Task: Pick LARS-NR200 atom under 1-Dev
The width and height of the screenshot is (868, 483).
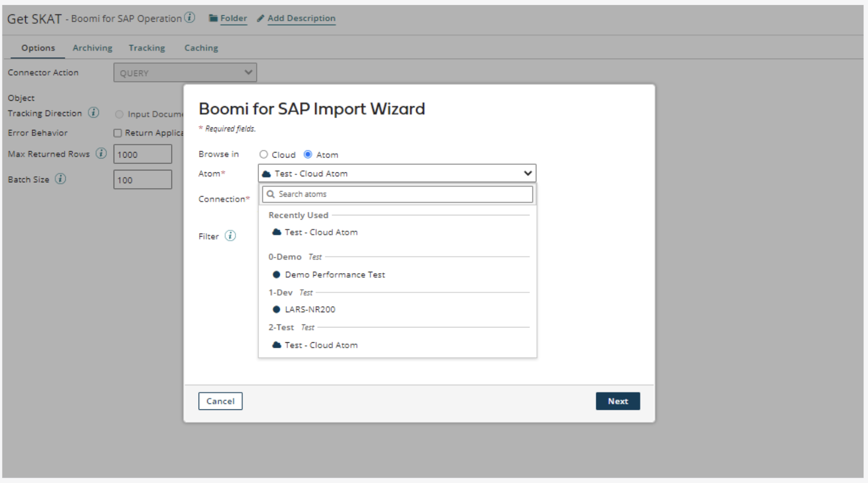Action: [x=310, y=310]
